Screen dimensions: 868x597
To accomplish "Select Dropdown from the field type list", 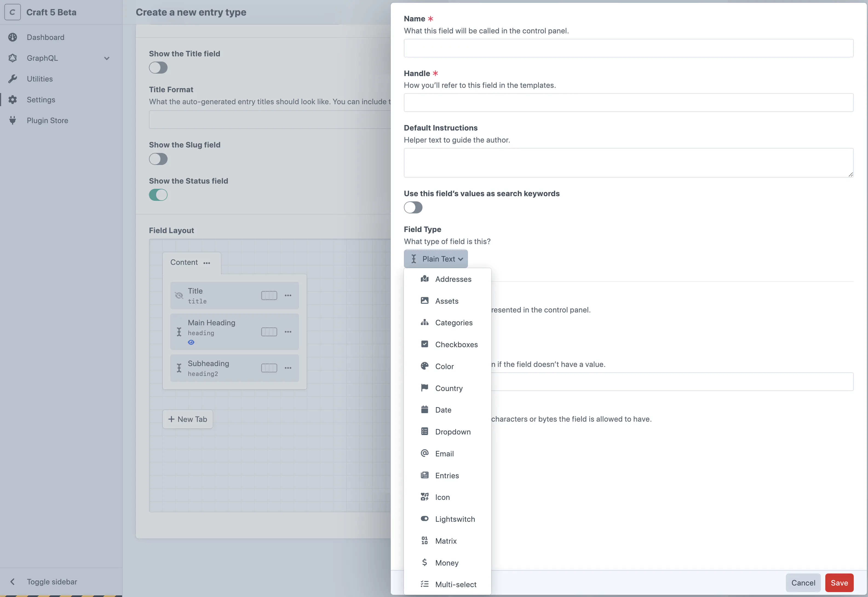I will click(x=453, y=432).
